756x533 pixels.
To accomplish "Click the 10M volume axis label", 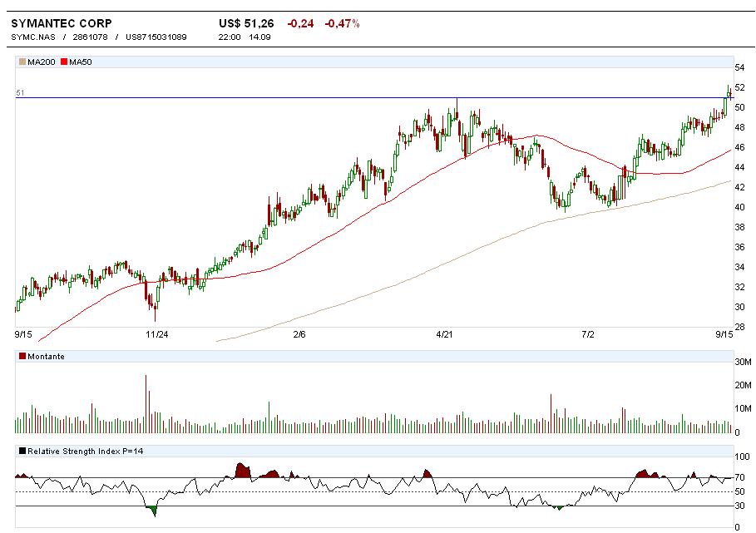I will 743,408.
